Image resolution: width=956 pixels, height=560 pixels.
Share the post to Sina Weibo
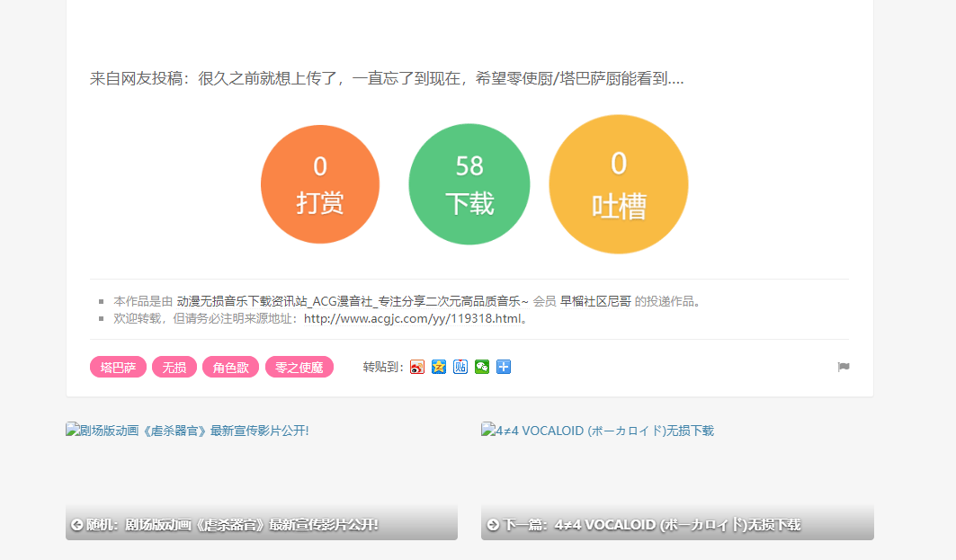pyautogui.click(x=416, y=367)
